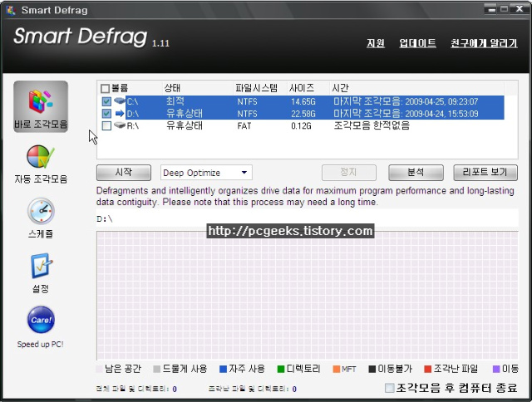Click the 남은 공간 legend swatch
532x402 pixels.
coord(100,369)
